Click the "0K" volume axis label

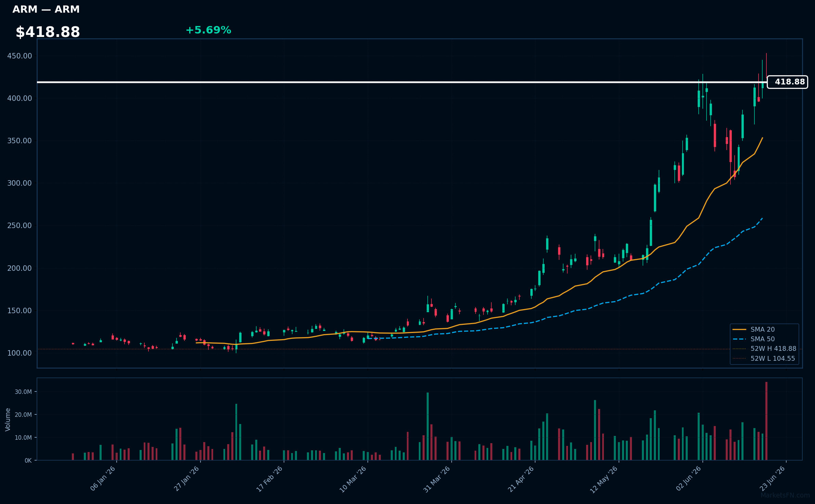[28, 461]
